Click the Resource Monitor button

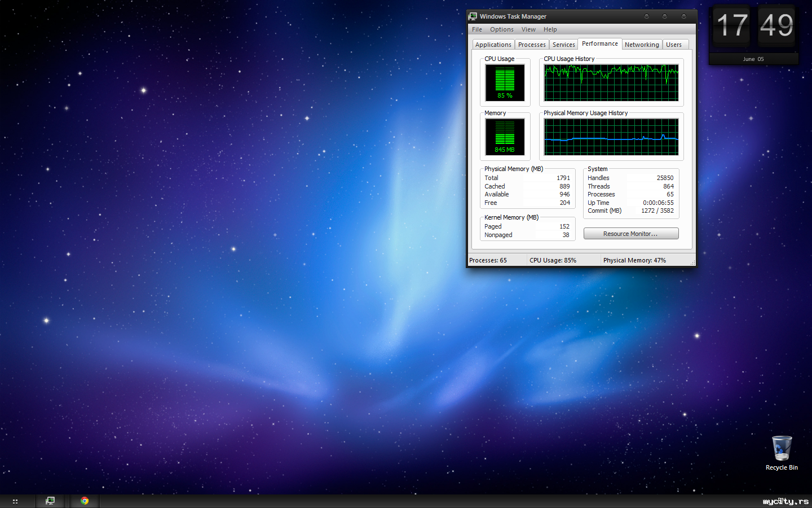630,234
